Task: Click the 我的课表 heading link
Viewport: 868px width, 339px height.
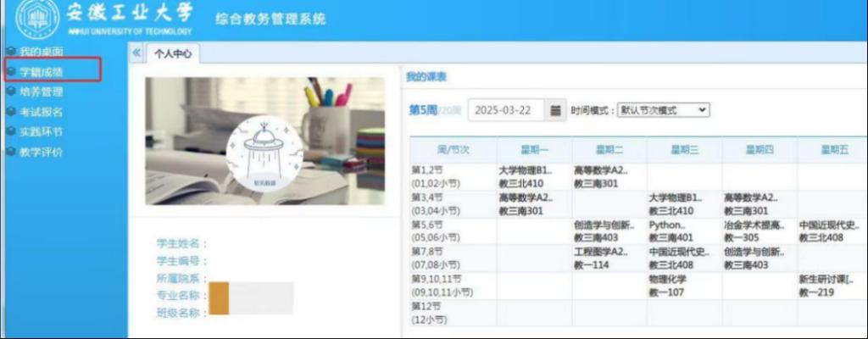Action: (x=426, y=77)
